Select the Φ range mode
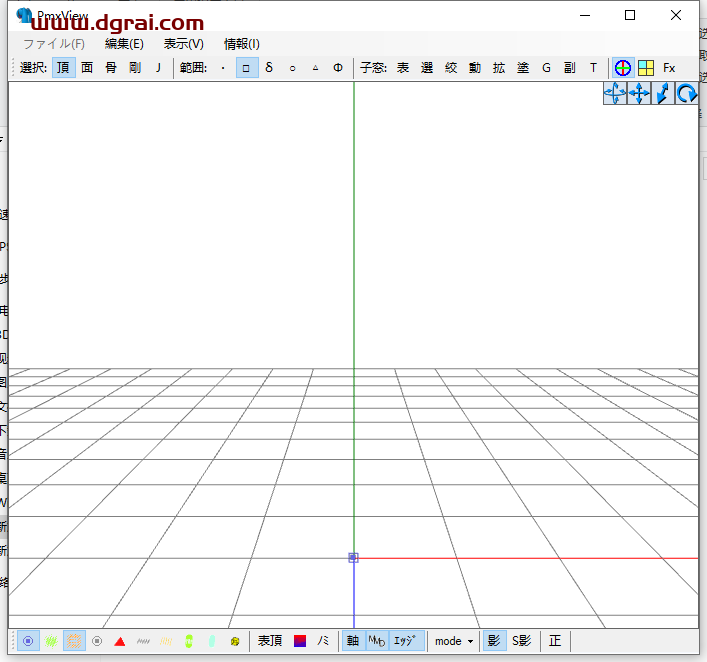The width and height of the screenshot is (707, 662). coord(338,68)
